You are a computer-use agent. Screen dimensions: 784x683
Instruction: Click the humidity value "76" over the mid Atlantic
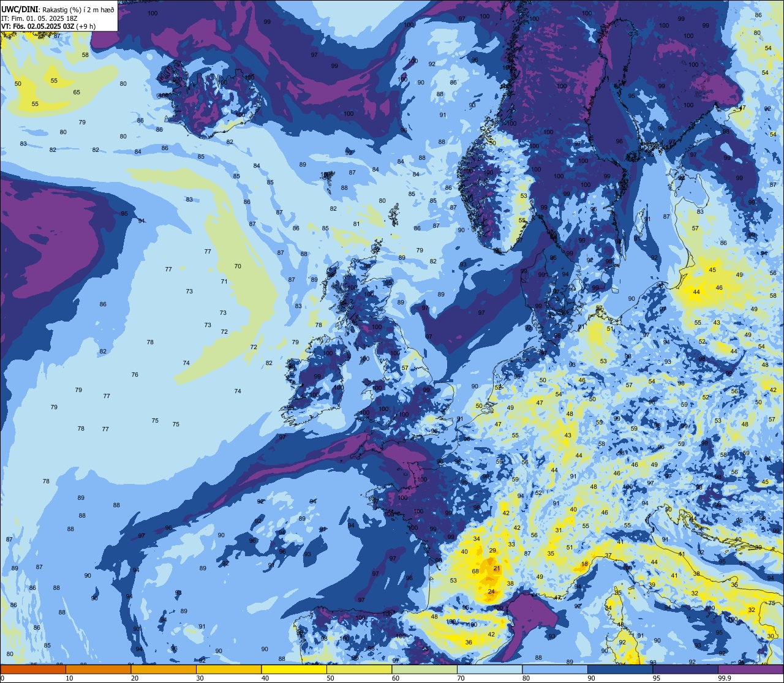coord(135,375)
